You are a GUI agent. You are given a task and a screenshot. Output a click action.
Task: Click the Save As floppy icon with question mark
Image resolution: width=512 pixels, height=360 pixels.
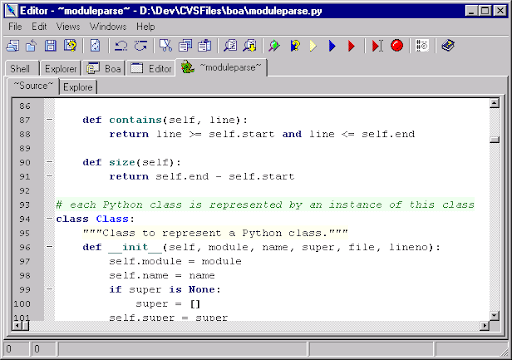(x=70, y=46)
